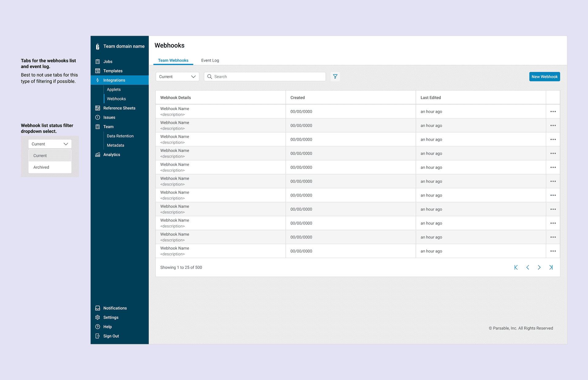Click the Integrations lightning icon

pos(98,80)
